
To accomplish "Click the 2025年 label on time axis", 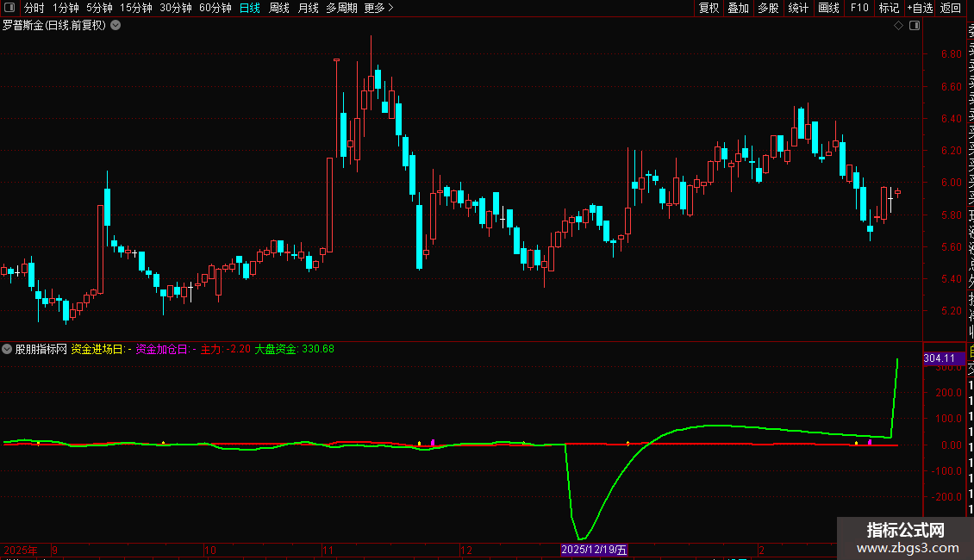I will (21, 551).
